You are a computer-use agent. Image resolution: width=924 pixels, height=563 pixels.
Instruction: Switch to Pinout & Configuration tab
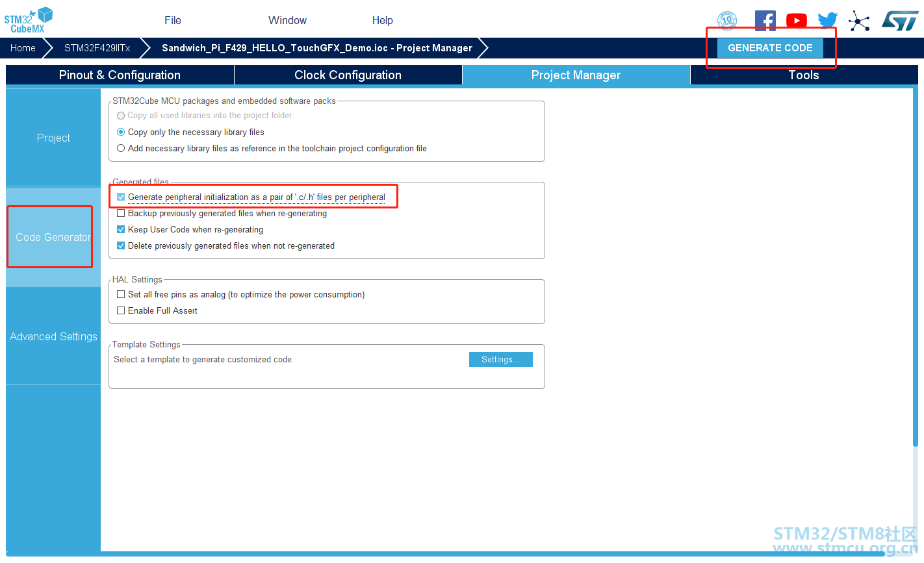[x=120, y=75]
